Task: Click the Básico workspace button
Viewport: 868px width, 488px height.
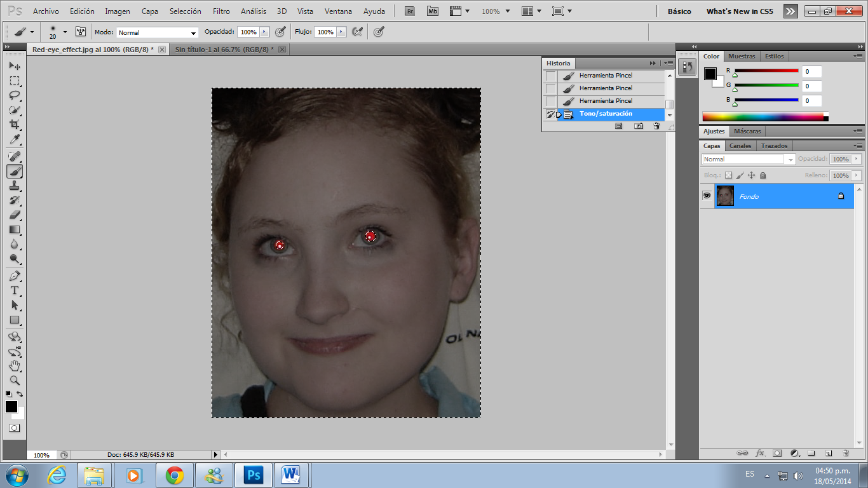Action: click(x=679, y=11)
